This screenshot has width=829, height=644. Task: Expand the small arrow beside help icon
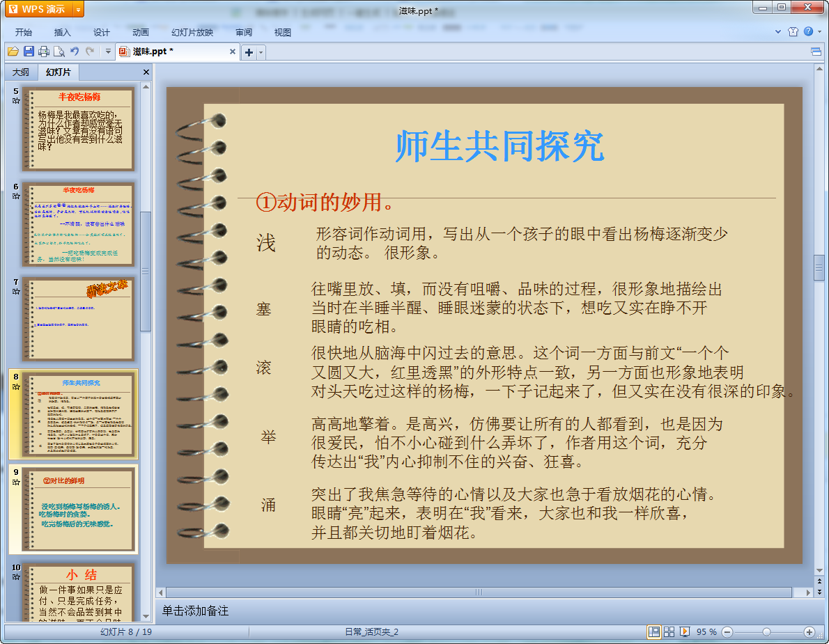pos(819,32)
